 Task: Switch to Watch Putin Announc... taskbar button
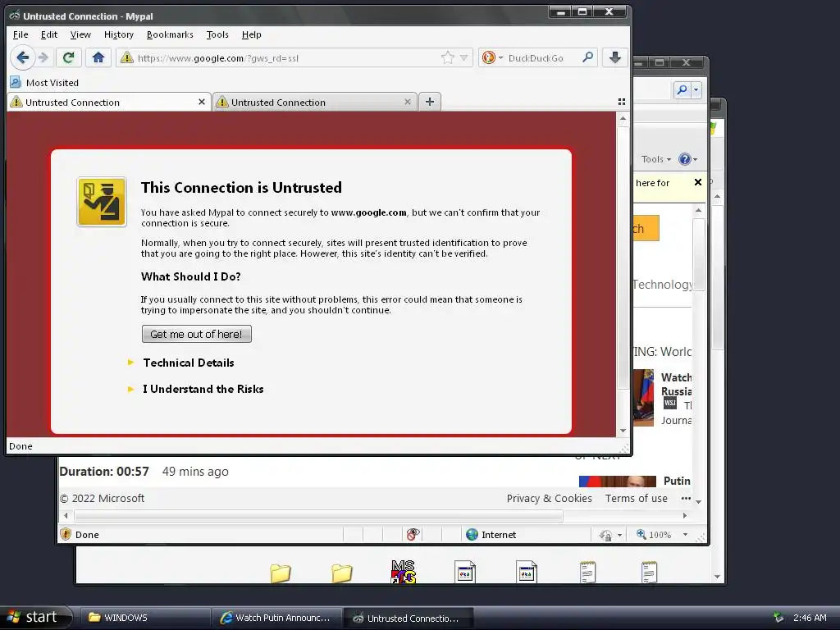(276, 618)
